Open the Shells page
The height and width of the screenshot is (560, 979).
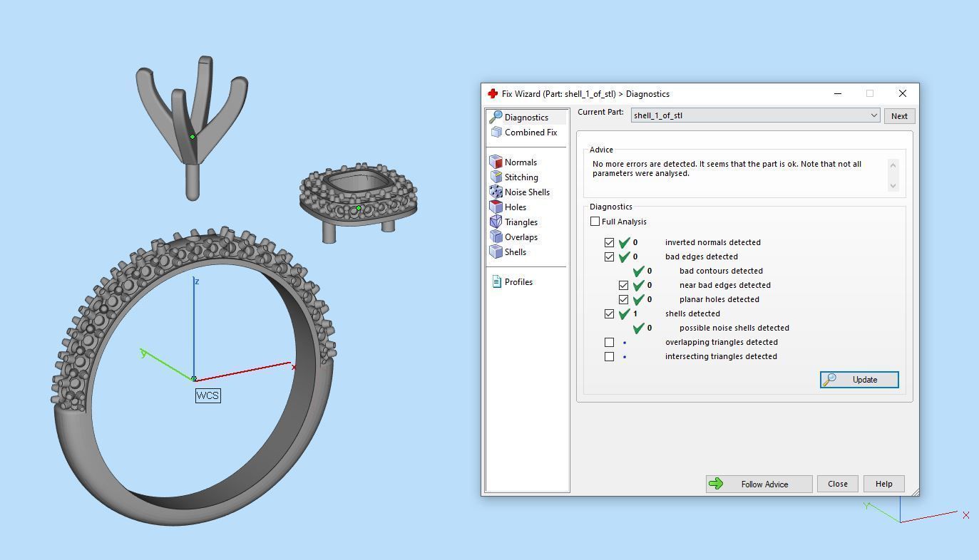click(516, 252)
